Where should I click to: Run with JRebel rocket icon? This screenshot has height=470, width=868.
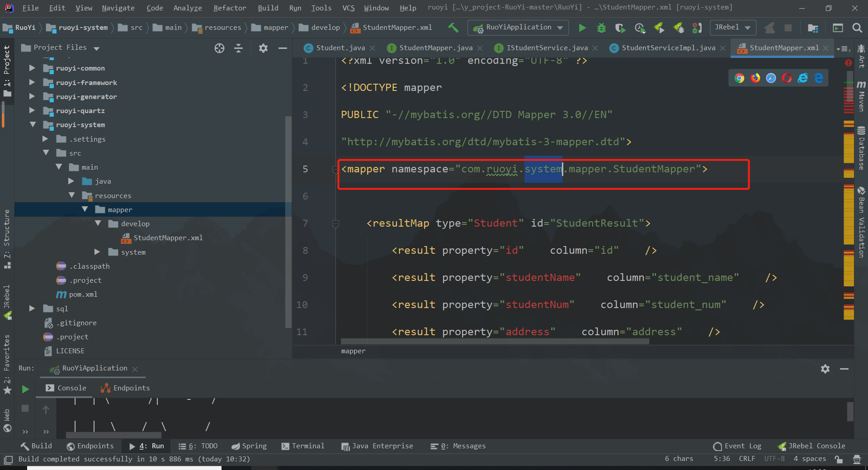(659, 28)
